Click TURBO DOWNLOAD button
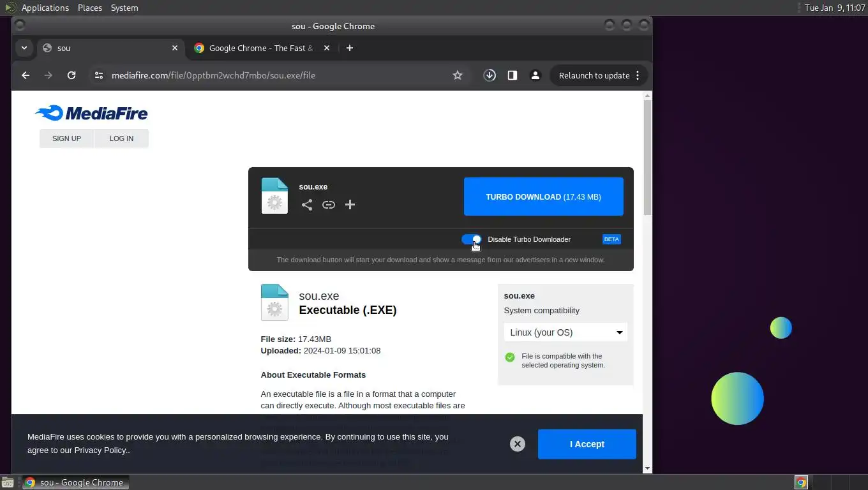Viewport: 868px width, 490px height. pos(544,197)
